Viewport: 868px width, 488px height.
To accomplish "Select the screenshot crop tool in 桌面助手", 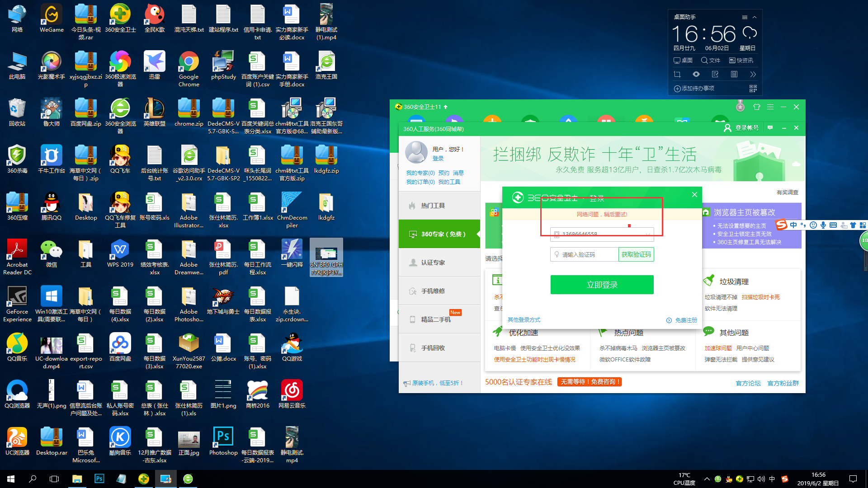I will click(x=677, y=75).
